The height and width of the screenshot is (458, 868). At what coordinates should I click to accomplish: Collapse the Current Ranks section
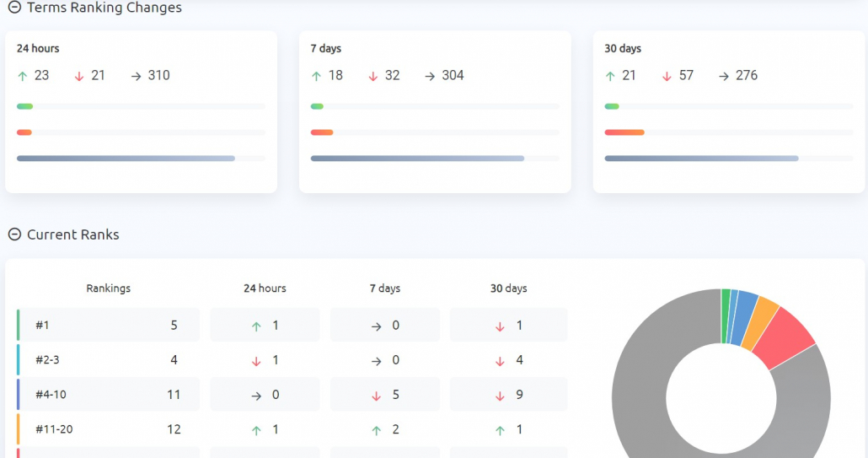pyautogui.click(x=14, y=234)
